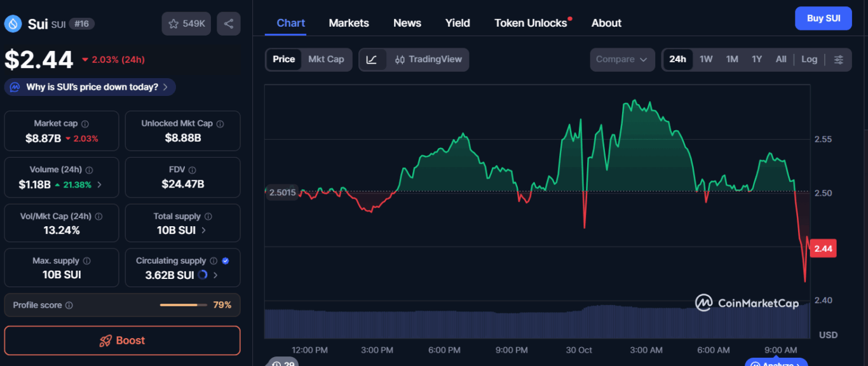Expand Circulating supply details chevron
Image resolution: width=868 pixels, height=366 pixels.
click(x=215, y=275)
